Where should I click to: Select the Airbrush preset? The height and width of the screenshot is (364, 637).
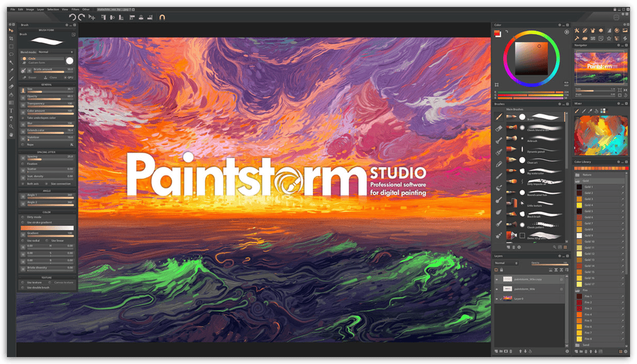click(535, 139)
